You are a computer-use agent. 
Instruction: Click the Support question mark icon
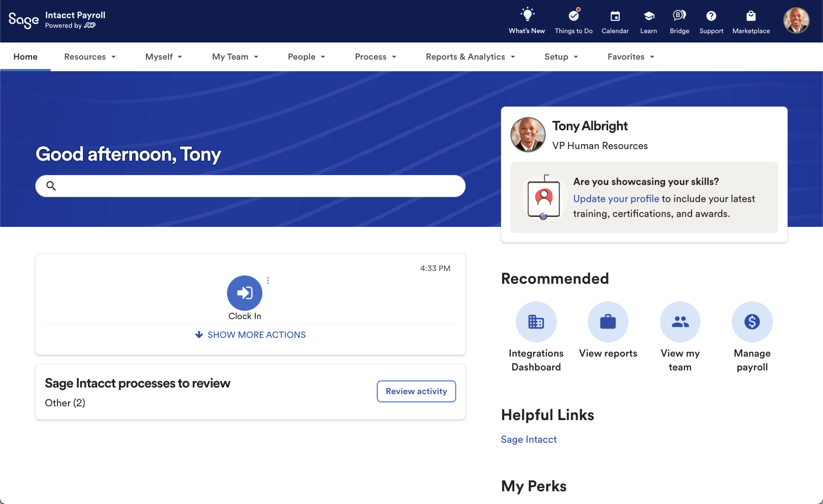pos(711,16)
